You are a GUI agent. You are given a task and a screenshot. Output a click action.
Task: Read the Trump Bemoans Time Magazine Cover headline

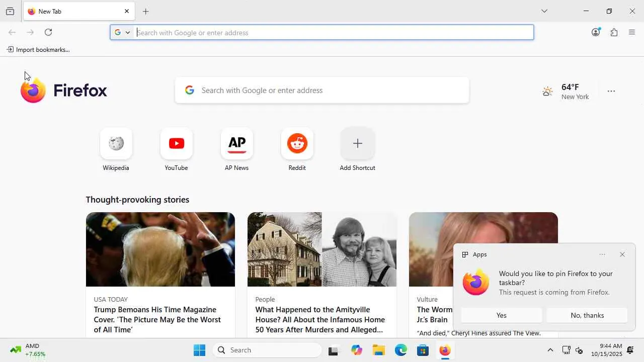point(157,320)
